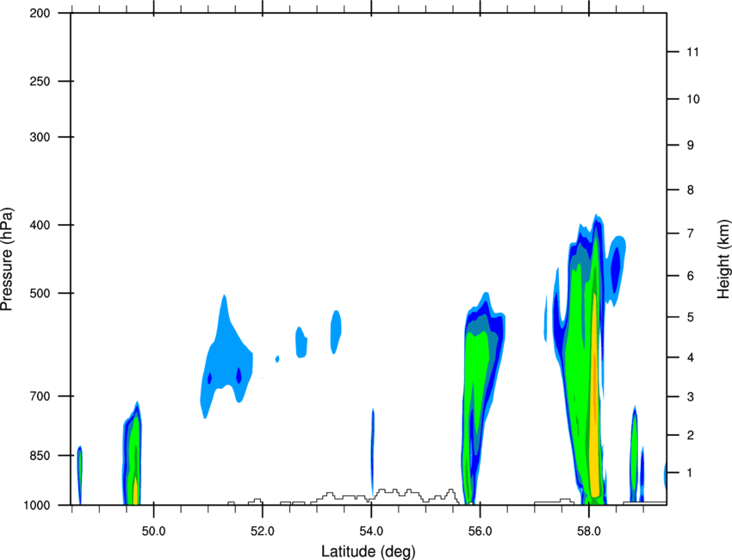This screenshot has width=732, height=560.
Task: Pick the 10 km height label
Action: [x=692, y=99]
